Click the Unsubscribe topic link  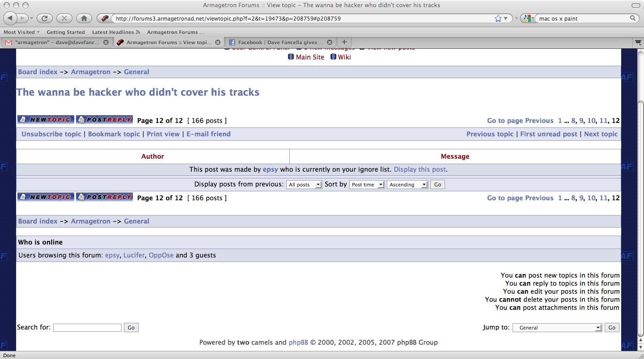pos(51,134)
